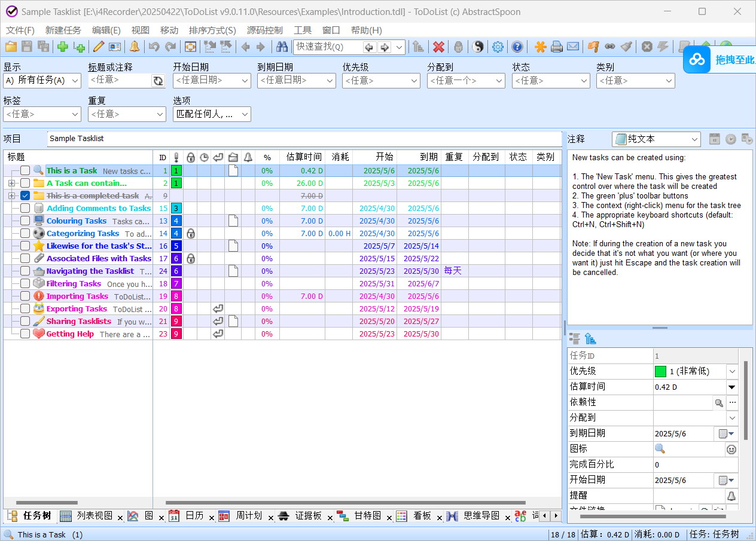Click the yin-yang toolbar icon

coord(477,47)
